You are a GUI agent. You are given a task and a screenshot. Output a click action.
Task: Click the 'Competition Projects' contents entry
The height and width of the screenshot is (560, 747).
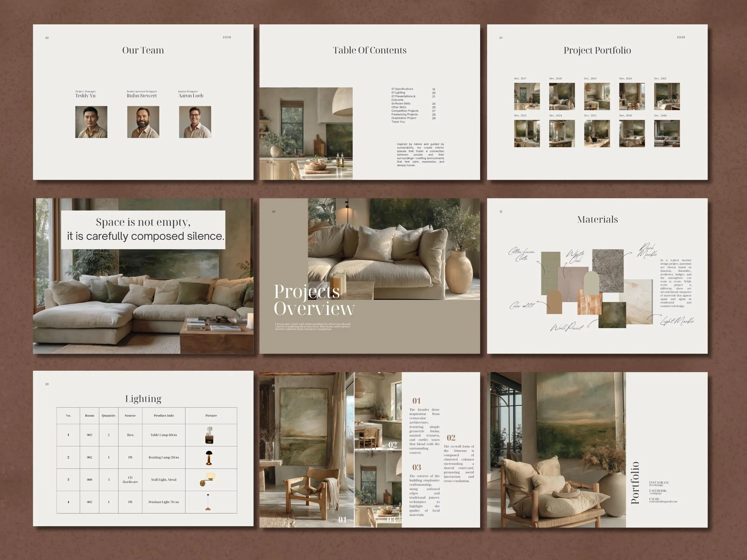click(x=404, y=111)
